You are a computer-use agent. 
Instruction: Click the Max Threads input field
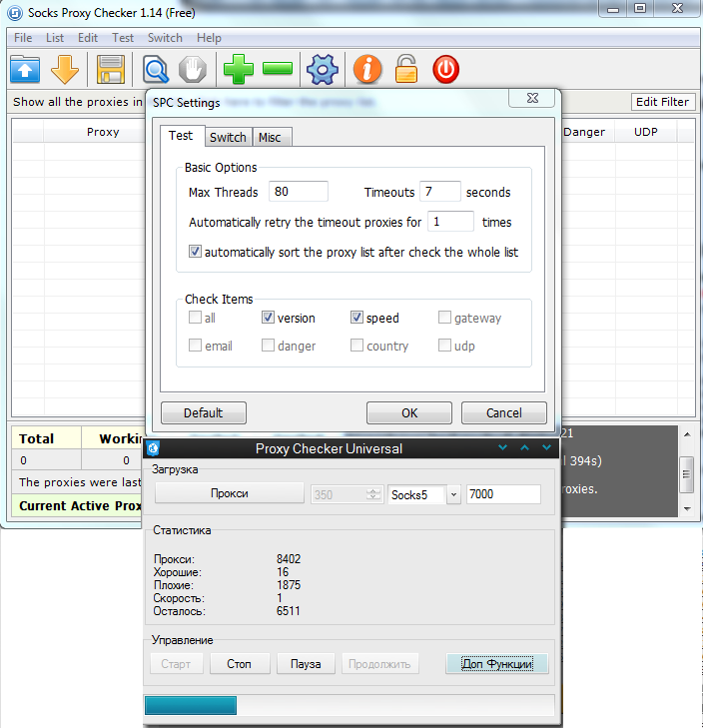299,192
